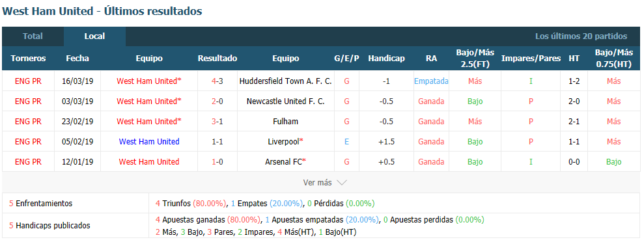644x242 pixels.
Task: Click Los últimos 20 partidos label
Action: click(581, 36)
